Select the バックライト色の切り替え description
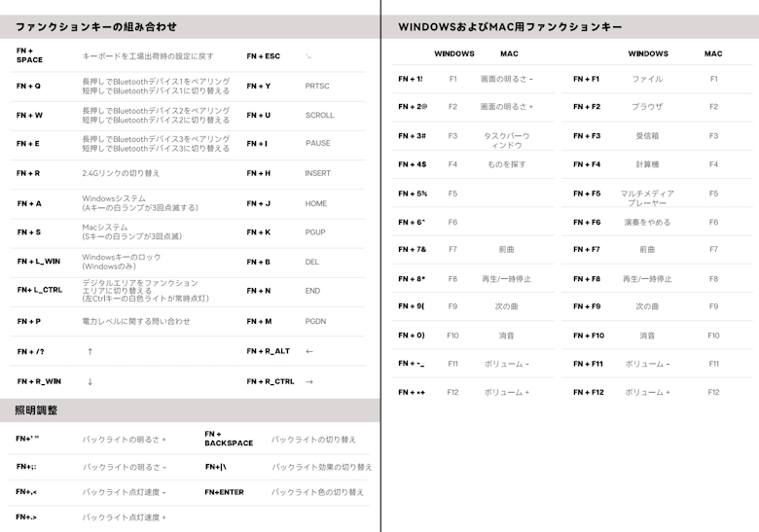The image size is (759, 532). pyautogui.click(x=317, y=492)
